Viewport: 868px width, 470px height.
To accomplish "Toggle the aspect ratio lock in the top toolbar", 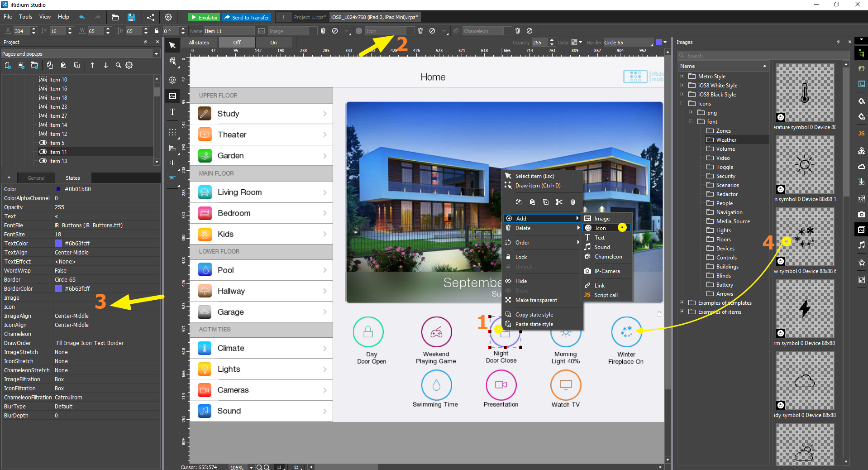I will point(156,31).
